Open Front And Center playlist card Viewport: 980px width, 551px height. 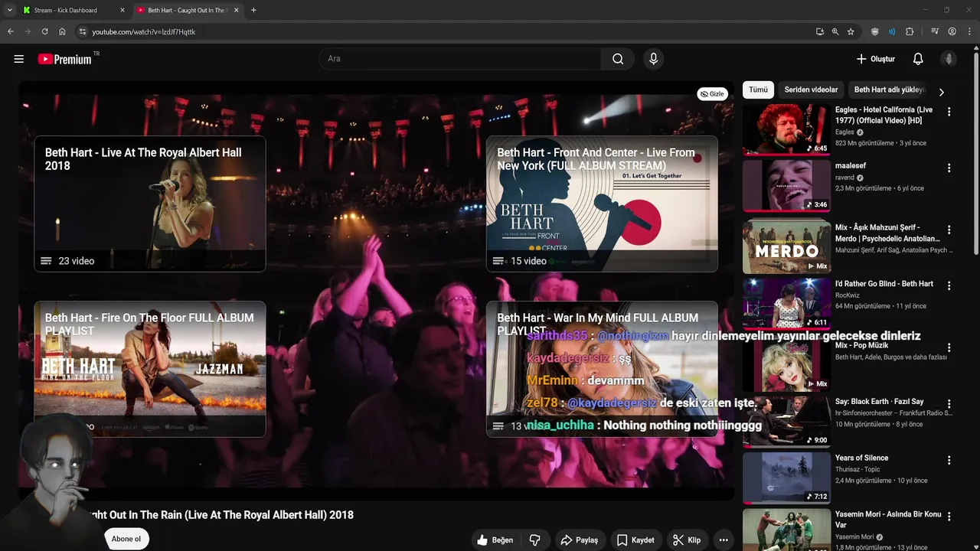(x=602, y=204)
